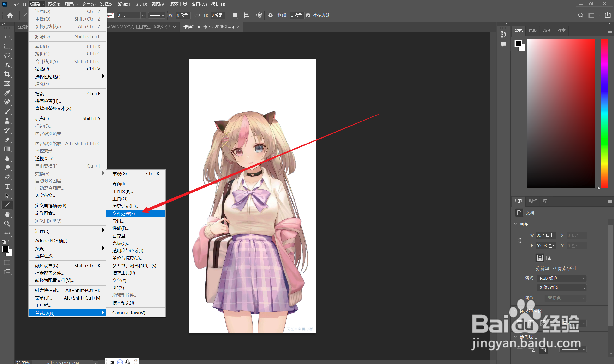Select the Zoom tool
The width and height of the screenshot is (614, 364).
coord(7,224)
